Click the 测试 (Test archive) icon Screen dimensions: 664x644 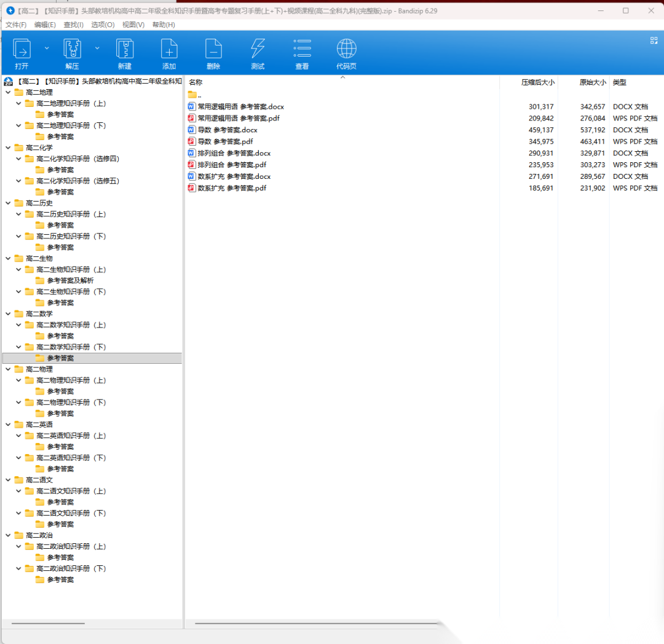[x=258, y=49]
